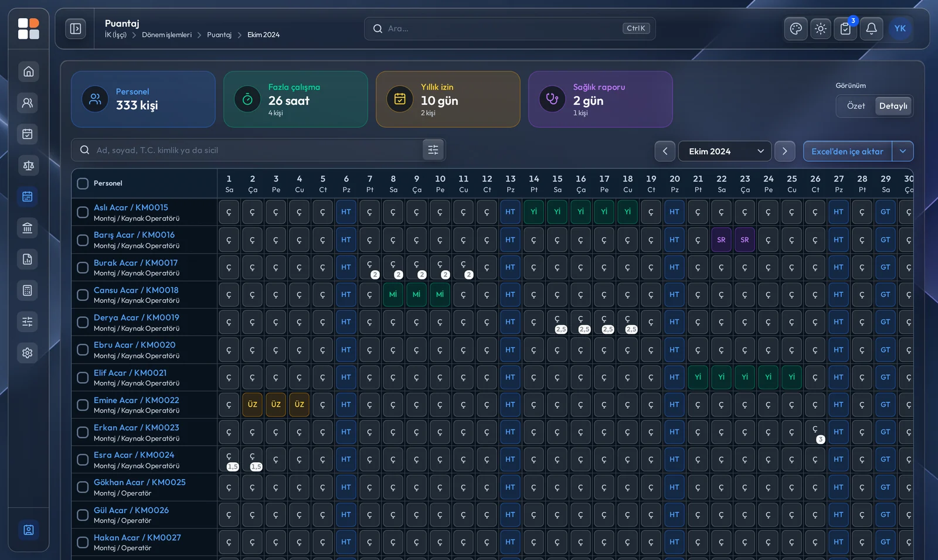Go to the previous month arrow

point(665,151)
